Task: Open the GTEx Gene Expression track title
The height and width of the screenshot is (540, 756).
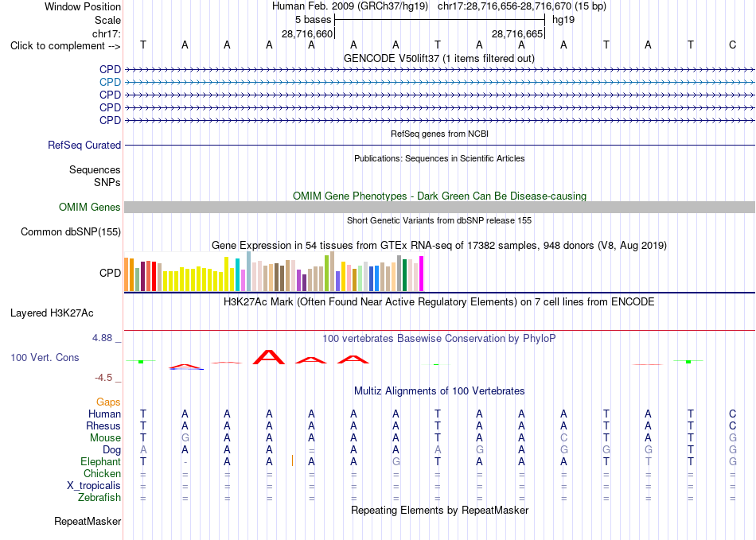Action: tap(439, 245)
